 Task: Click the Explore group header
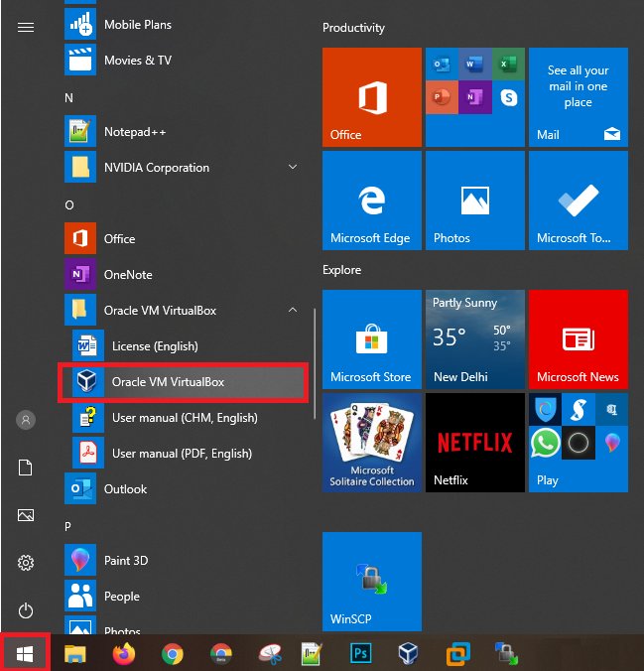click(x=341, y=270)
